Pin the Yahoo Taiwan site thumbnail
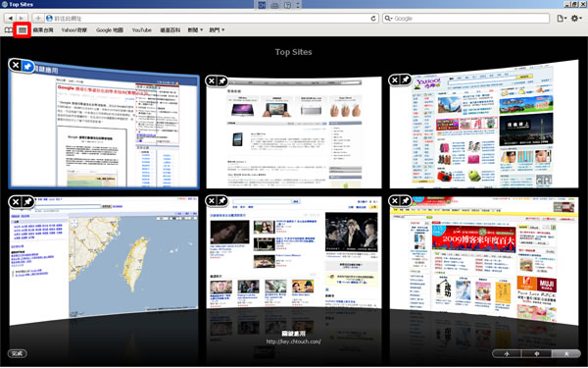 tap(406, 79)
